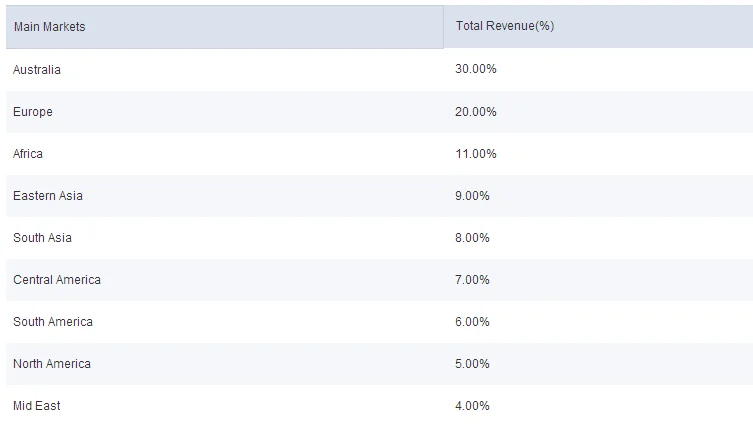Select the Australia market row
753x431 pixels.
(x=37, y=70)
